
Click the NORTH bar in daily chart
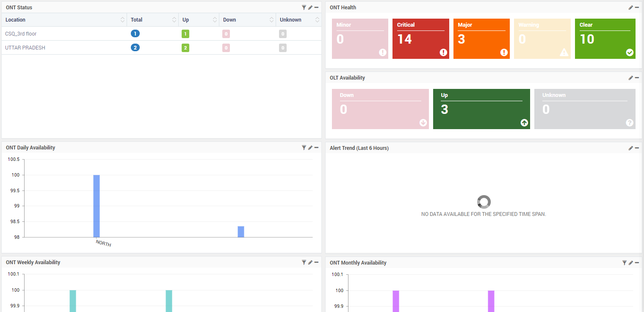tap(97, 206)
